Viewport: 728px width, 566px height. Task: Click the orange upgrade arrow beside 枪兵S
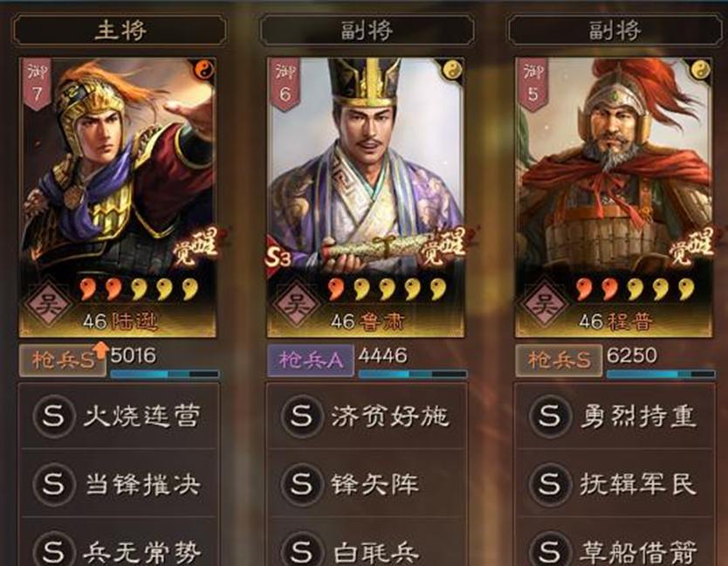point(100,351)
